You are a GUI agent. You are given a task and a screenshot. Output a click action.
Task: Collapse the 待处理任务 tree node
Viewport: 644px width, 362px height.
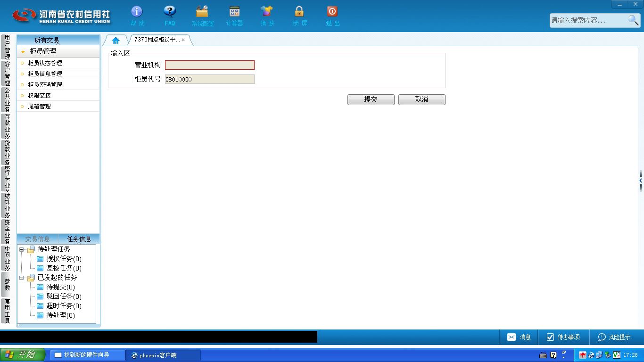[21, 249]
